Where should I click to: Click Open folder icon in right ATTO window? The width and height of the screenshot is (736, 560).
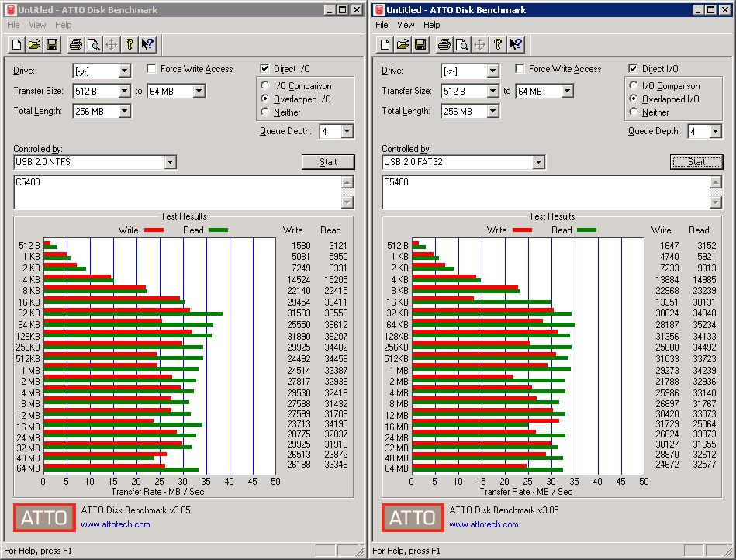coord(403,44)
